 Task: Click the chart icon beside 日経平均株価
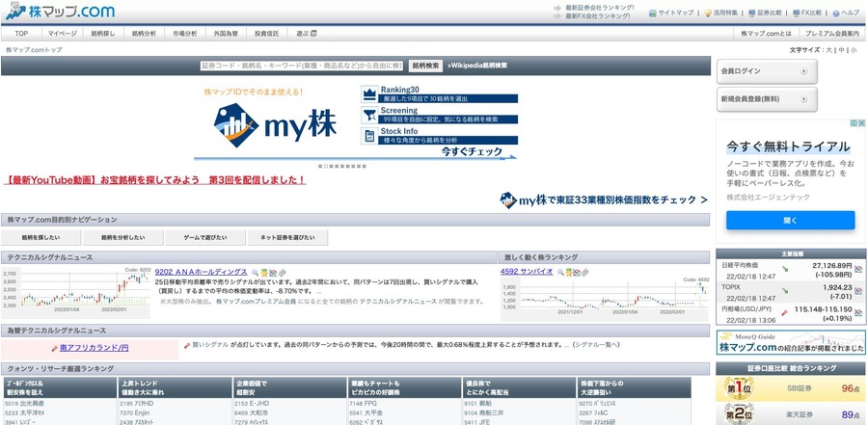(858, 269)
